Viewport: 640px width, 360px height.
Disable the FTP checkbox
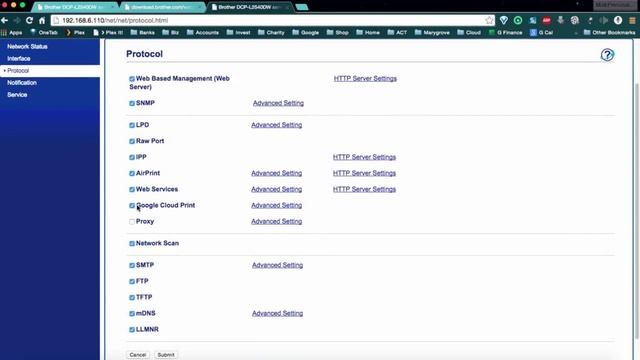point(132,282)
